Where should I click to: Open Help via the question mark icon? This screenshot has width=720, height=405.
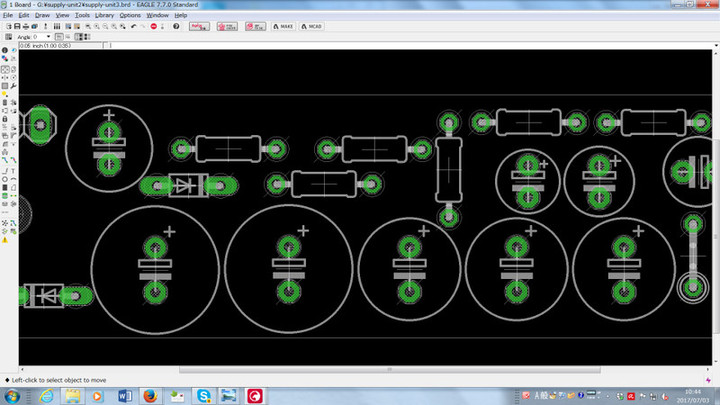coord(176,26)
